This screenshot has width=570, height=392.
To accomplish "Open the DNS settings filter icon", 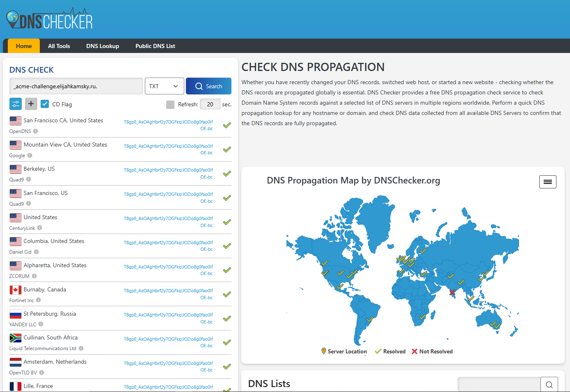I will [x=16, y=104].
